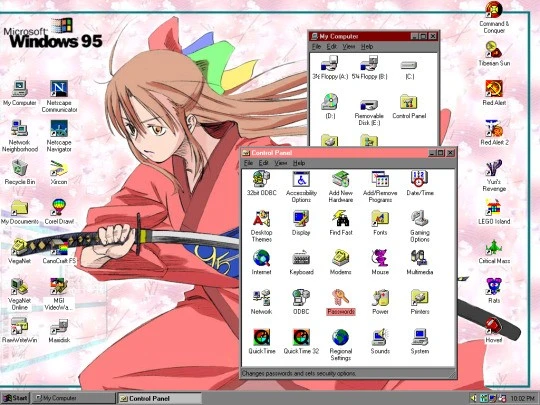Open the Help menu in Control Panel
This screenshot has width=540, height=405.
[x=299, y=163]
